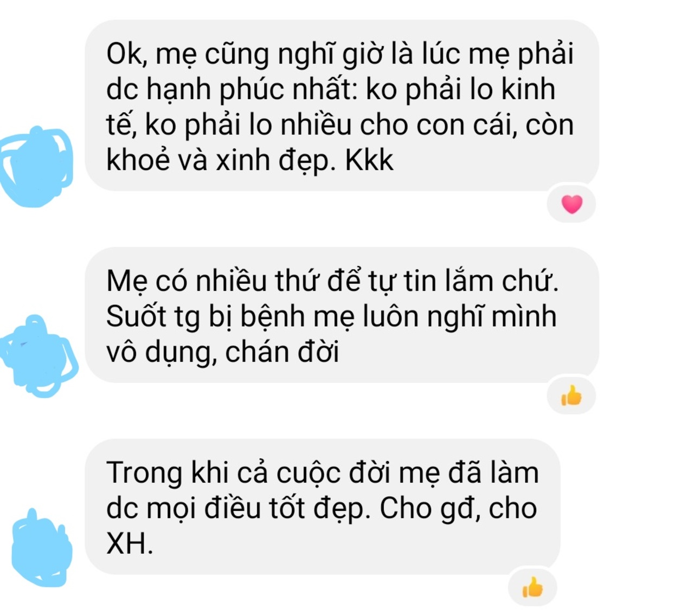
Task: Click 'khoẻ và xinh đẹp' phrase
Action: 218,161
